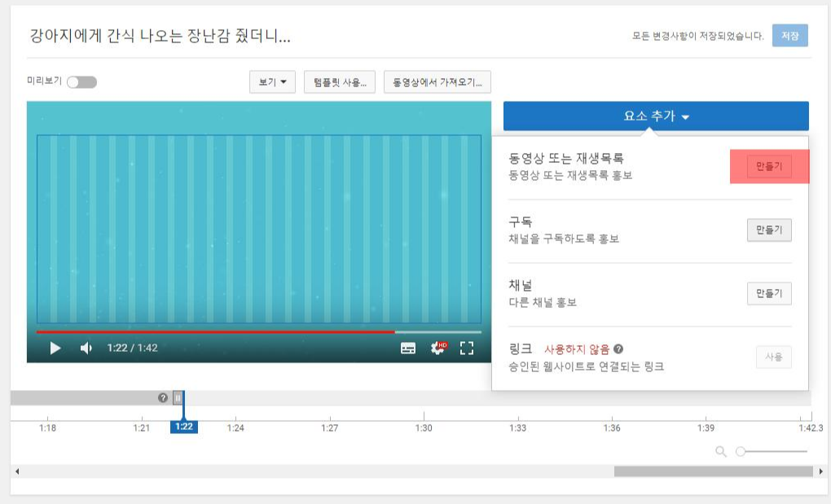Click the right arrow of horizontal scrollbar
Image resolution: width=831 pixels, height=504 pixels.
(x=821, y=471)
